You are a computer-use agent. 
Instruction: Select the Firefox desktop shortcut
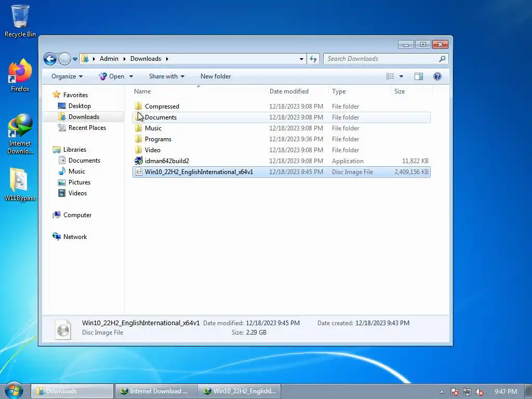pyautogui.click(x=20, y=75)
